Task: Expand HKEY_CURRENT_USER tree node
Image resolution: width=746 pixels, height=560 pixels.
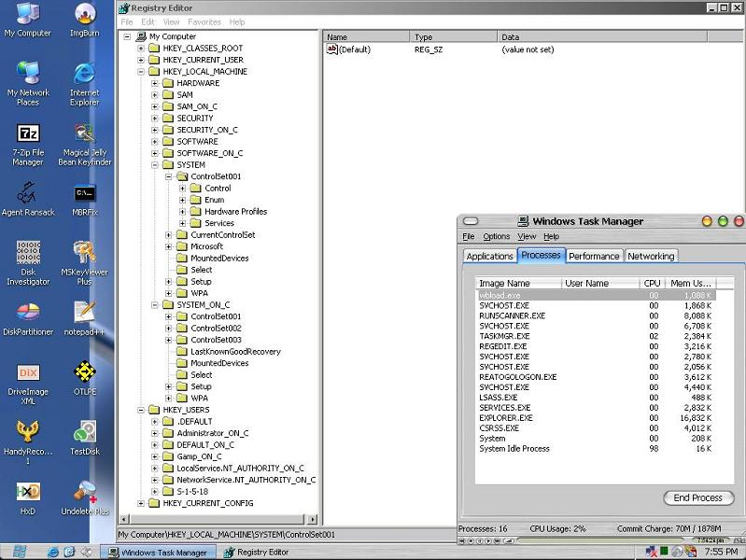Action: [x=141, y=60]
